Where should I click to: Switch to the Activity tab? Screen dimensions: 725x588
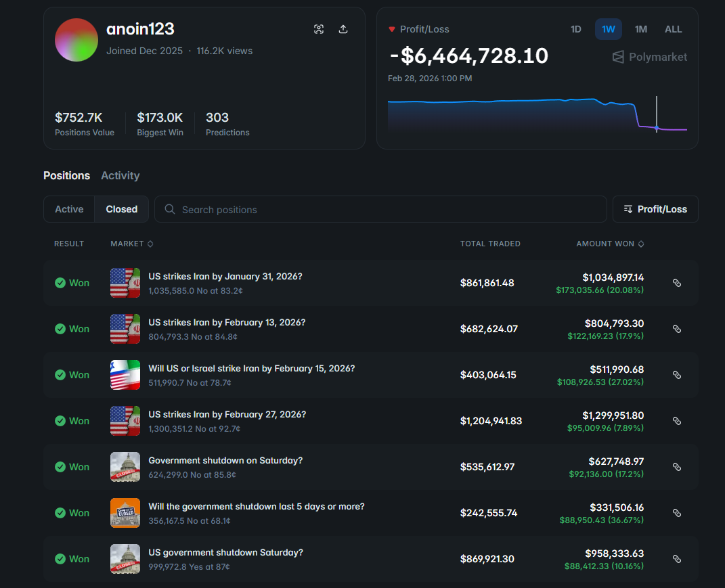pos(120,175)
